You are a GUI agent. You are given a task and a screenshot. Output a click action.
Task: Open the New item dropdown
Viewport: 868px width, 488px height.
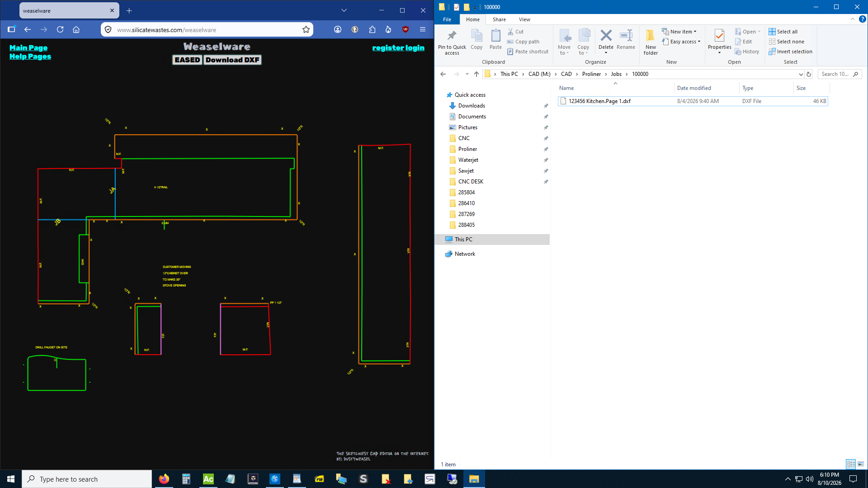679,32
